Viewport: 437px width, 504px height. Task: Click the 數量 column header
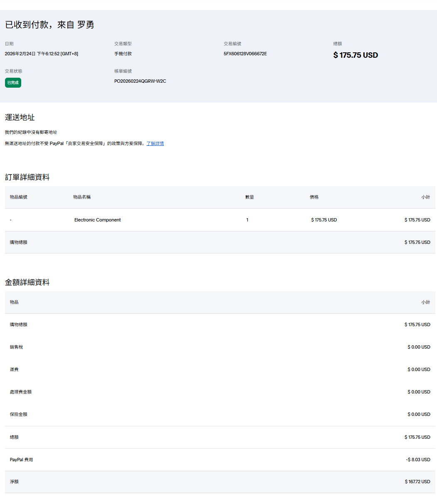click(249, 197)
